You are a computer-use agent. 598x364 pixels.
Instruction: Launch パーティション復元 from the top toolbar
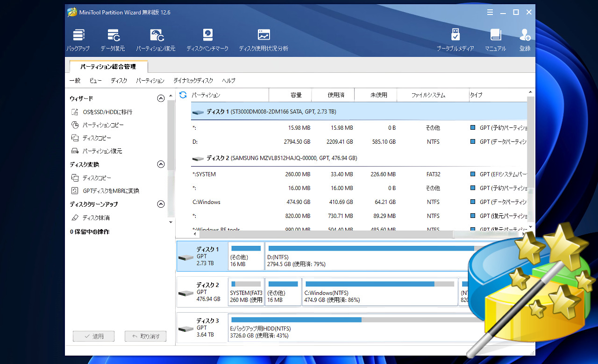pos(156,40)
